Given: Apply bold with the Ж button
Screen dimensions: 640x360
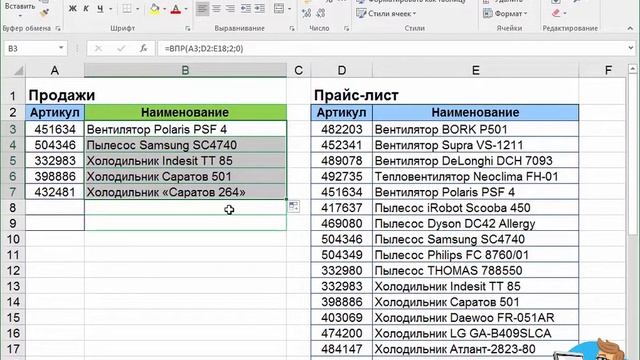Looking at the screenshot, I should coord(72,9).
